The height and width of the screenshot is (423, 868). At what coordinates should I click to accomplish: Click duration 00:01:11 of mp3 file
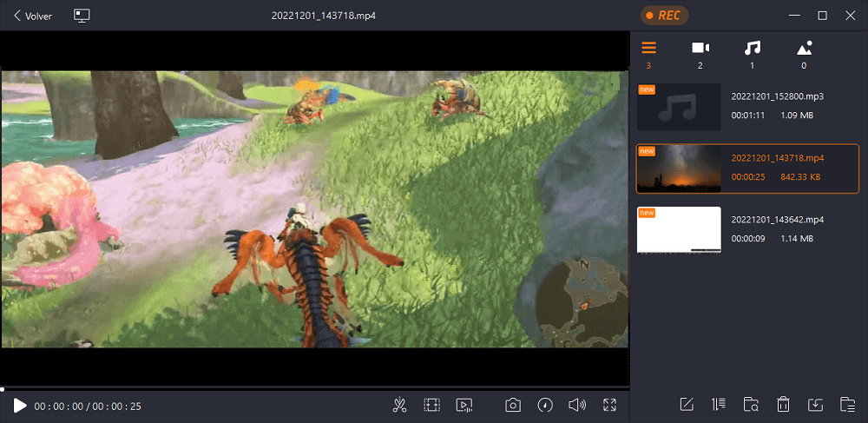(x=748, y=116)
